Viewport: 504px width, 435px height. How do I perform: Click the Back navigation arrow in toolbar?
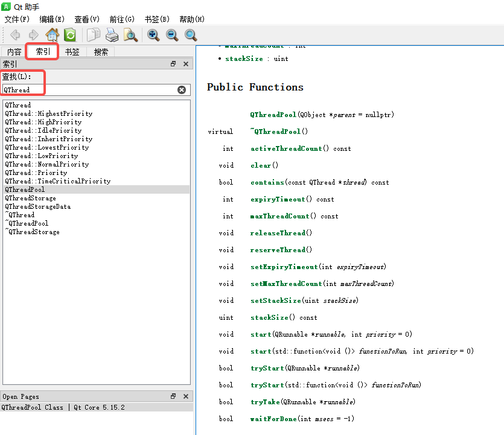coord(15,35)
